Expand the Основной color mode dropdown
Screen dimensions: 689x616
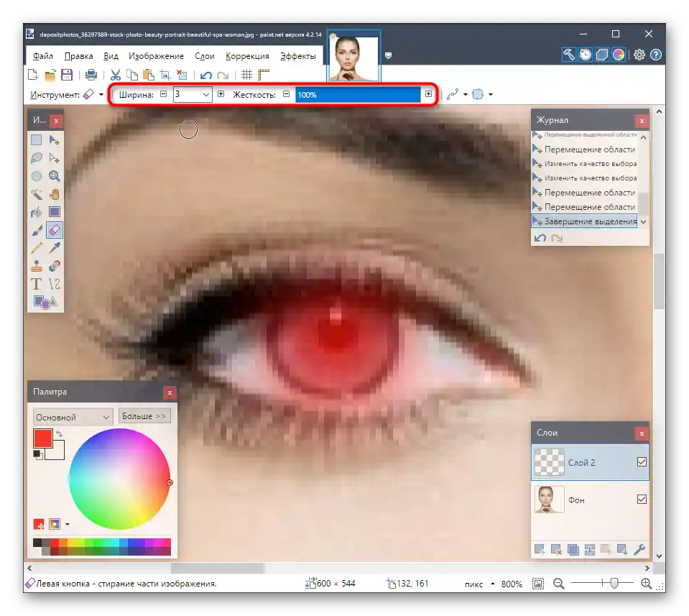coord(73,417)
